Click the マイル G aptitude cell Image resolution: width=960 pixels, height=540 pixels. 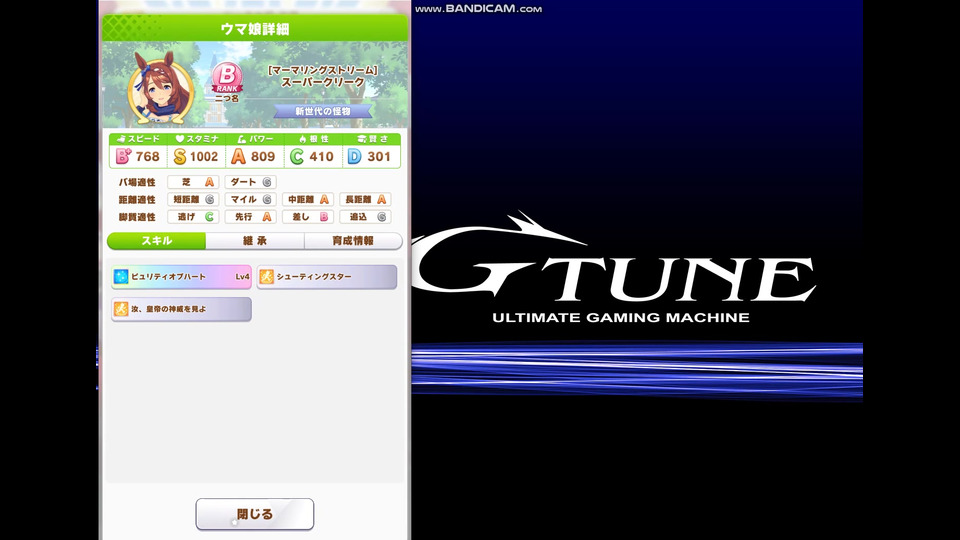[251, 200]
